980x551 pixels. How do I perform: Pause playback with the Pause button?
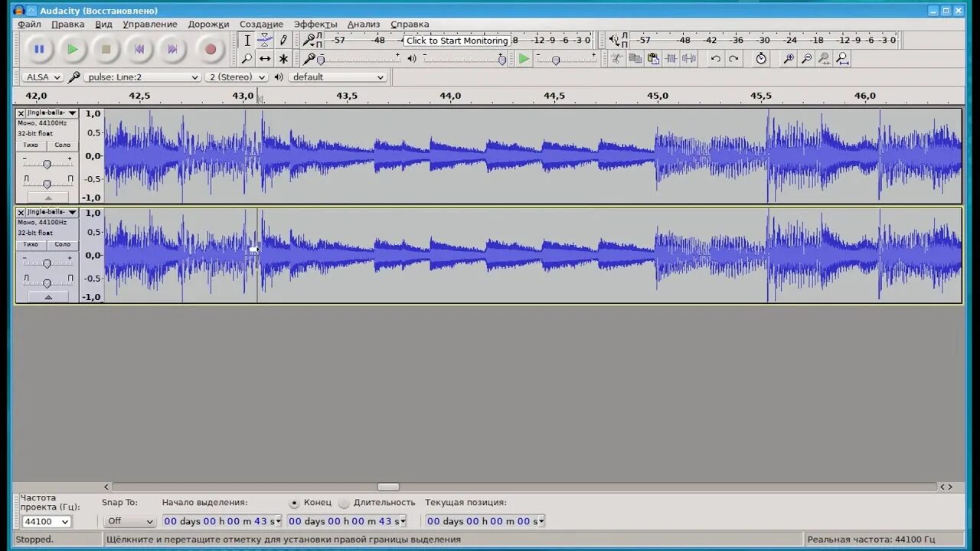(x=39, y=50)
